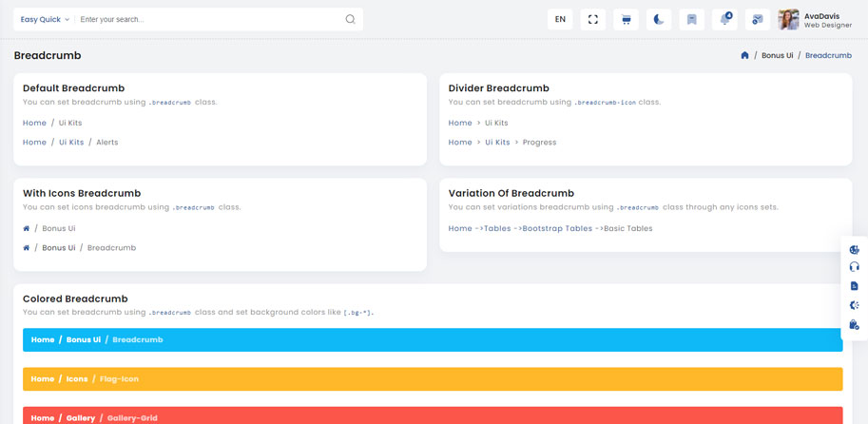Expand the Easy Quick dropdown
The width and height of the screenshot is (868, 424).
45,19
